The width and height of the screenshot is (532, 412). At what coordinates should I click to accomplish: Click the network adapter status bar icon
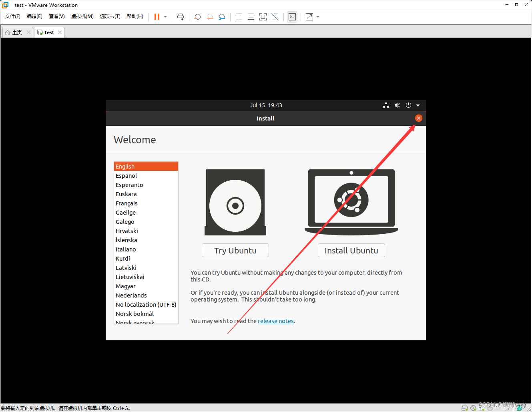click(x=482, y=408)
